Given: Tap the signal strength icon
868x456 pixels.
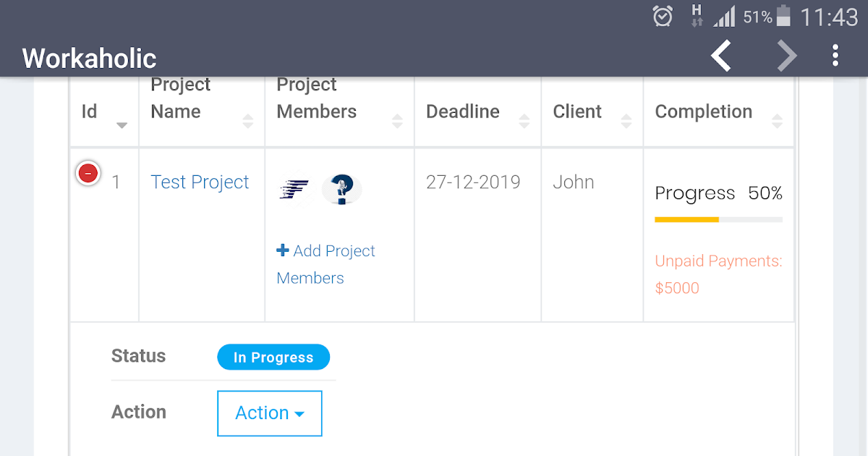Looking at the screenshot, I should click(x=724, y=16).
